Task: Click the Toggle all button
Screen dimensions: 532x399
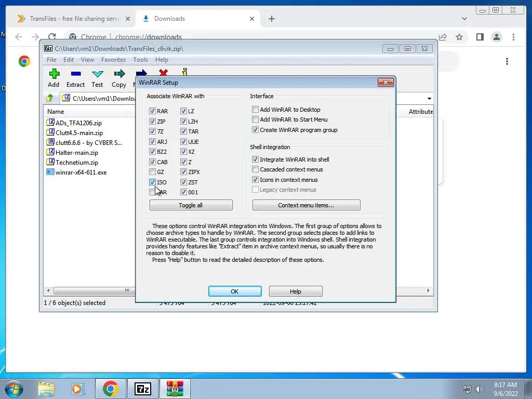Action: (x=191, y=205)
